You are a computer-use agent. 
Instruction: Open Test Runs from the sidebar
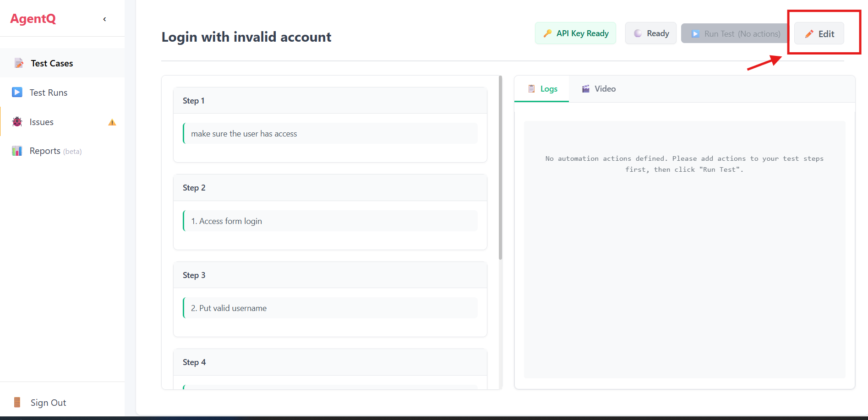(x=49, y=93)
